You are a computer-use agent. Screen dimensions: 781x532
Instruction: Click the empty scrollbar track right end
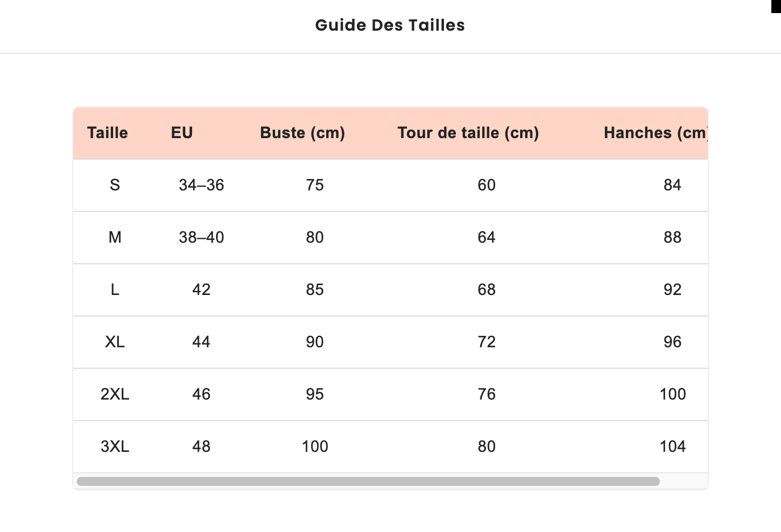tap(683, 481)
